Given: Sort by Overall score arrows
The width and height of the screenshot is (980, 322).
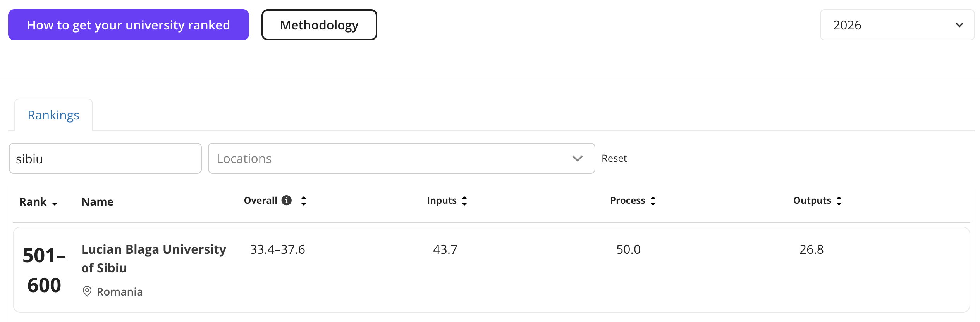Looking at the screenshot, I should point(304,201).
